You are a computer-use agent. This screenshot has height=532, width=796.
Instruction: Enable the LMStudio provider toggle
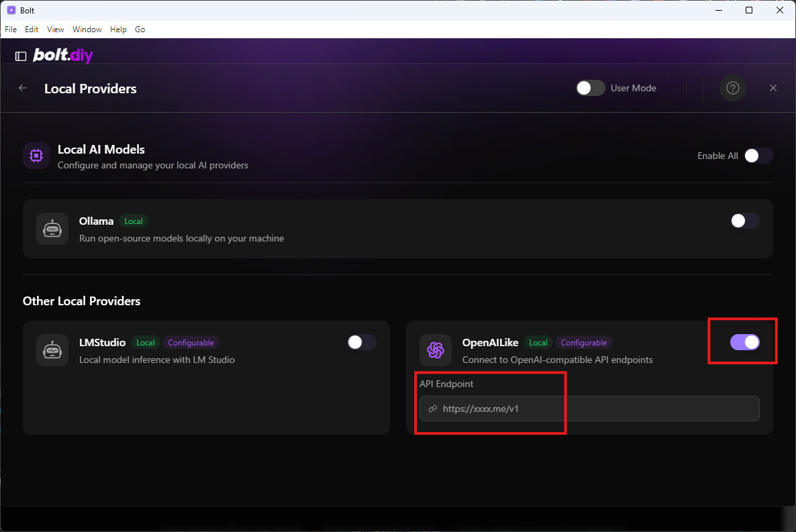pyautogui.click(x=362, y=342)
